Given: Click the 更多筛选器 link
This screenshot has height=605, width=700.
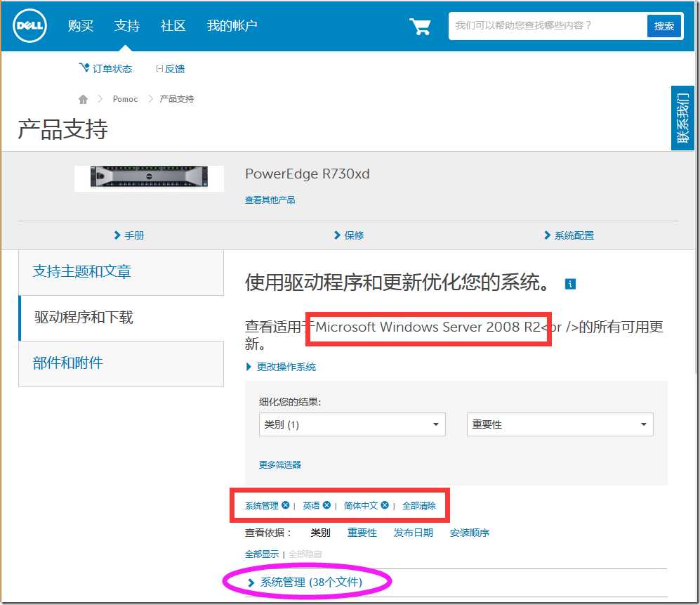Looking at the screenshot, I should point(280,464).
